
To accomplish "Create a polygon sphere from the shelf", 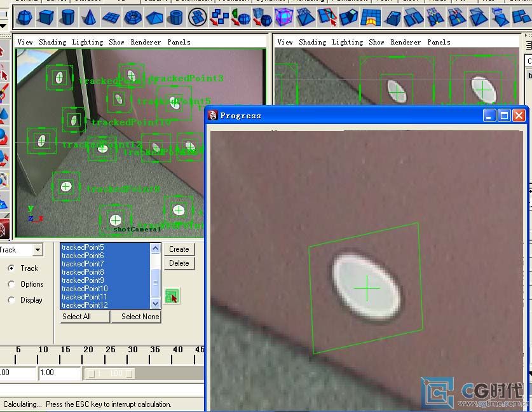I will click(25, 17).
